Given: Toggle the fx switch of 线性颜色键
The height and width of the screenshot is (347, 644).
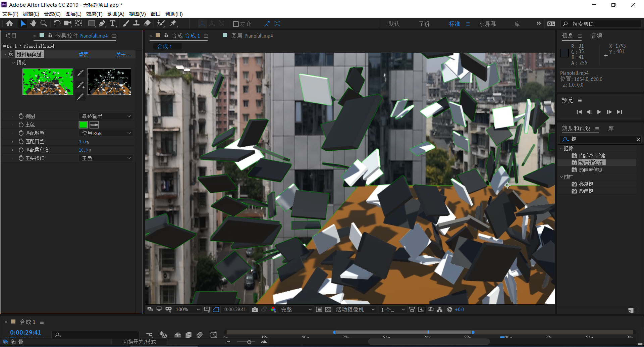Looking at the screenshot, I should (11, 54).
